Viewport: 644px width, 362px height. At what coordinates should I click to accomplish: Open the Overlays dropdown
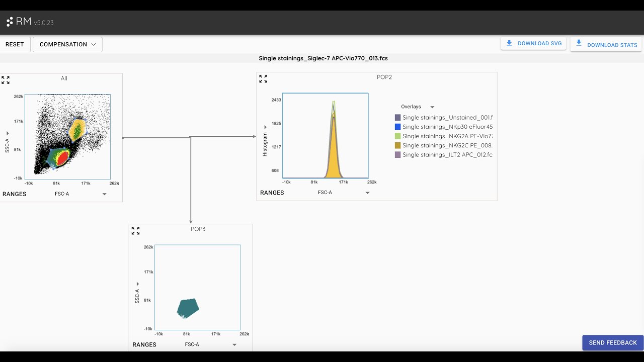(418, 107)
